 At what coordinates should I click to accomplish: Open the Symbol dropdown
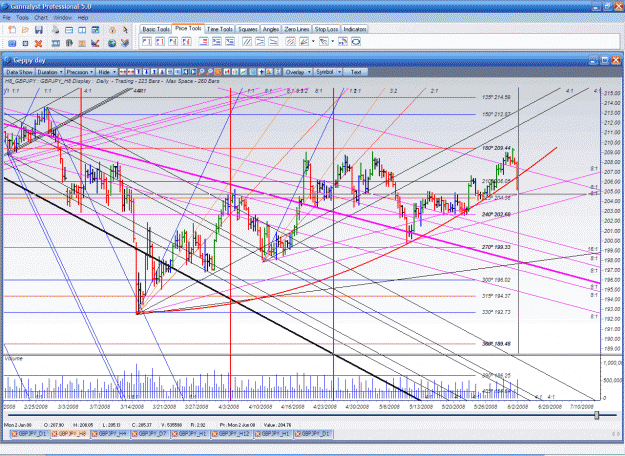[x=328, y=72]
